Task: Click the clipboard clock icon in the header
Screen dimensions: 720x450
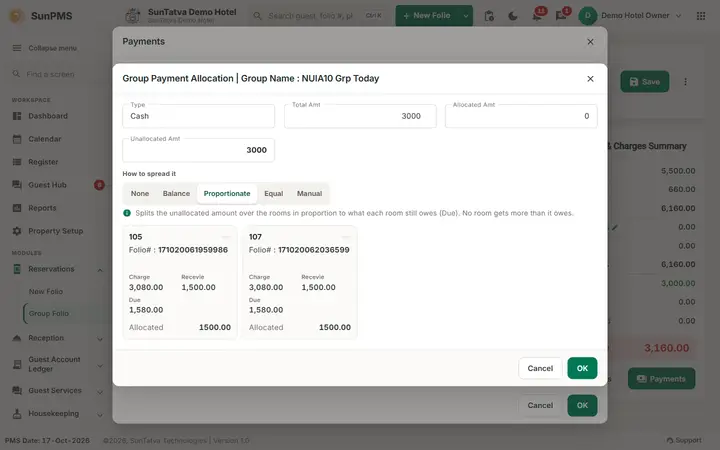Action: 489,16
